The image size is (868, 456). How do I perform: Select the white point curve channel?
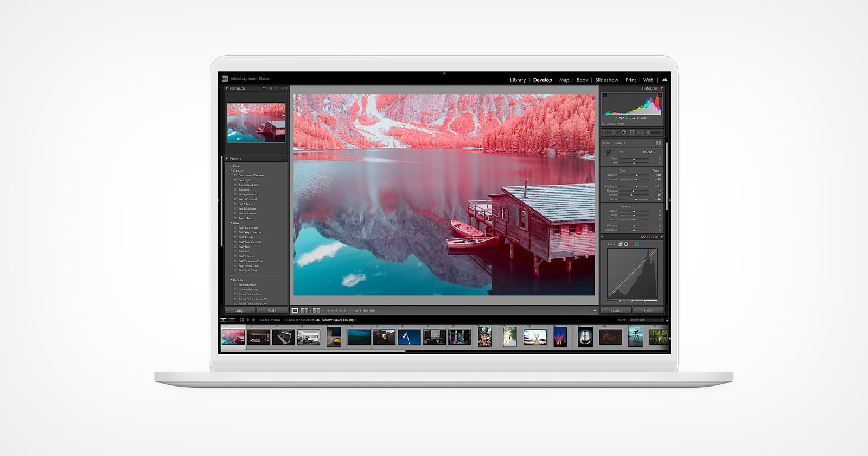click(x=626, y=244)
